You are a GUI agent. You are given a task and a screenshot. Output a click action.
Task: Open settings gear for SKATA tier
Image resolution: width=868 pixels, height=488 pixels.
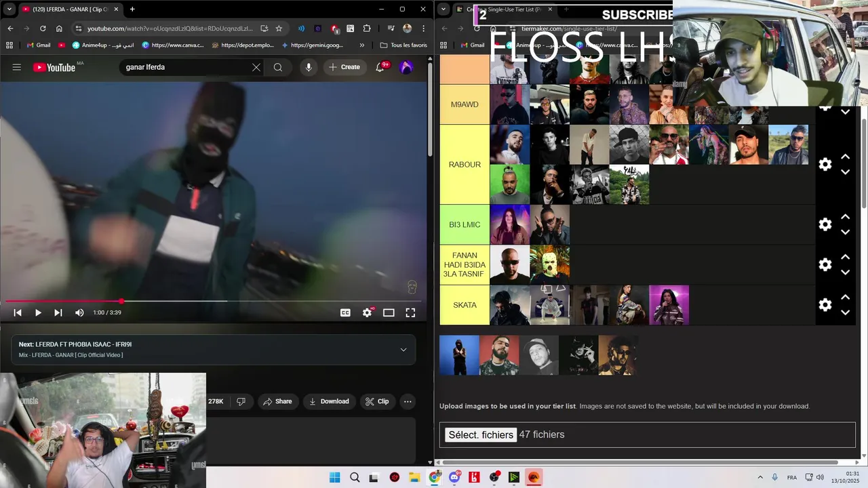(x=825, y=305)
